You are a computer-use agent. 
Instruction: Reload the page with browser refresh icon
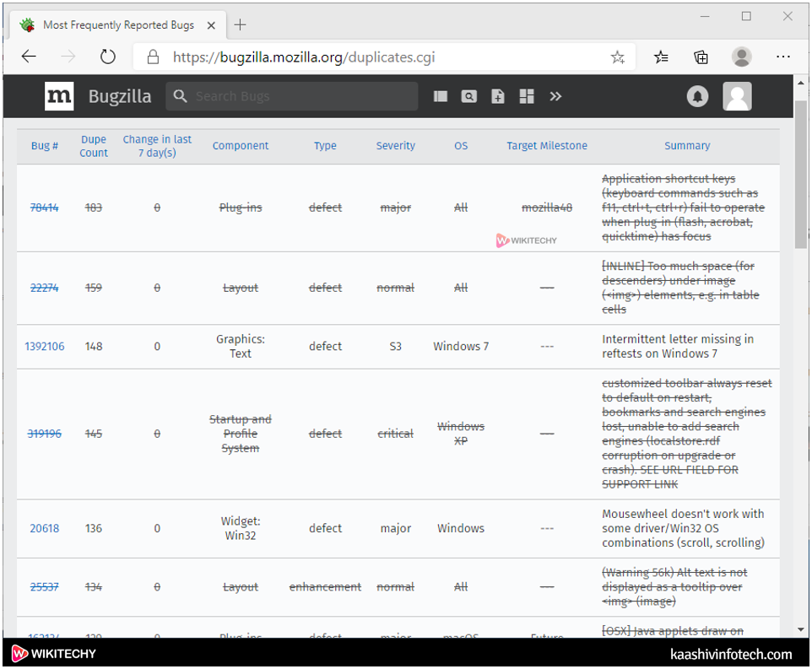pos(107,57)
